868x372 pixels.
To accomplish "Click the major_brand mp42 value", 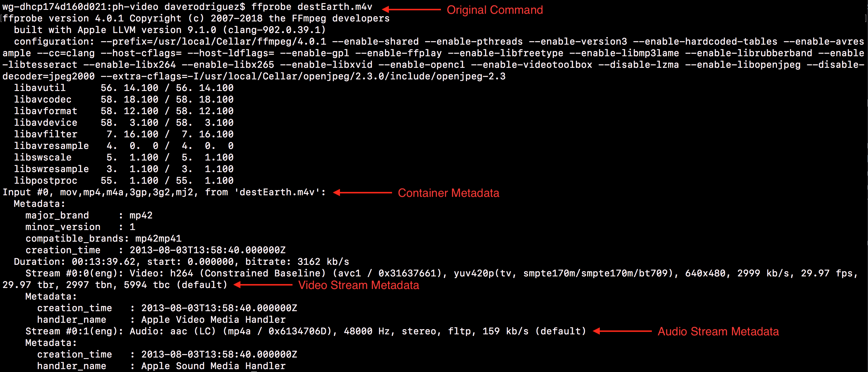I will [141, 215].
